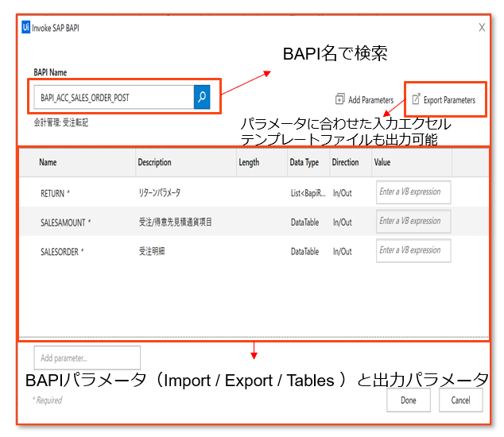
Task: Open Export Parameters
Action: coord(444,99)
